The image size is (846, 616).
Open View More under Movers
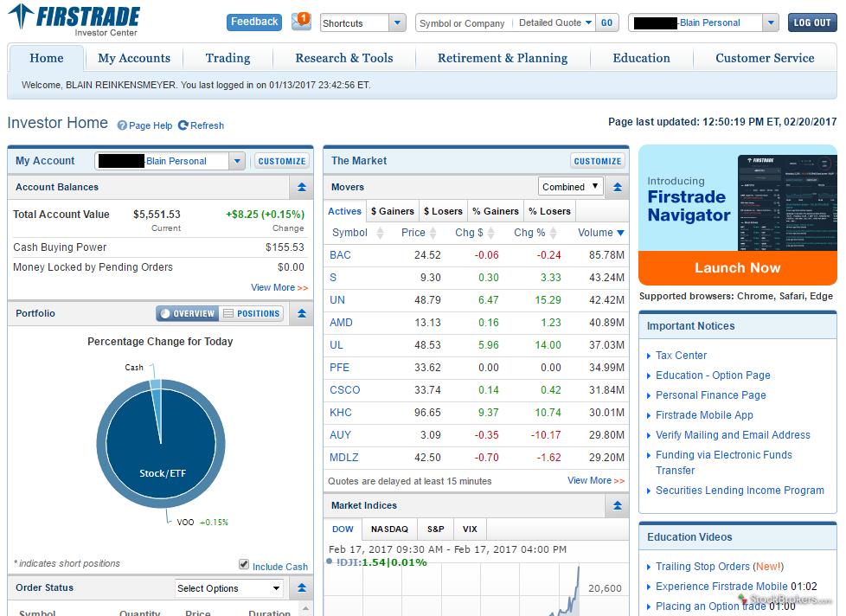[x=596, y=481]
